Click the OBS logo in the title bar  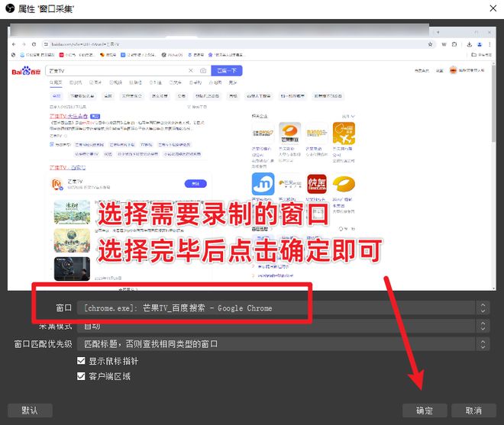(10, 8)
